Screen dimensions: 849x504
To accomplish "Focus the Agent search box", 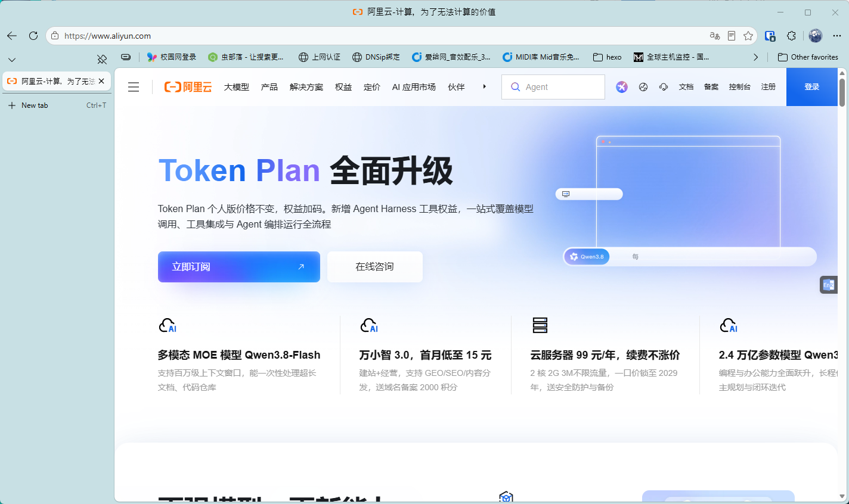I will (x=553, y=87).
